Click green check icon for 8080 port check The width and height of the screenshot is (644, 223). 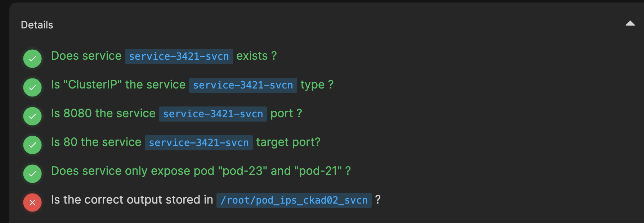pyautogui.click(x=32, y=116)
